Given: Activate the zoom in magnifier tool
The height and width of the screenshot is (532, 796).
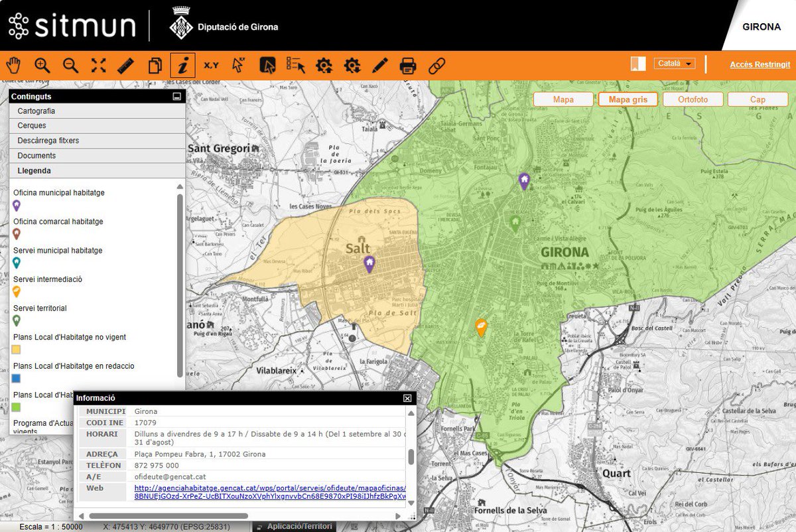Looking at the screenshot, I should pyautogui.click(x=42, y=65).
